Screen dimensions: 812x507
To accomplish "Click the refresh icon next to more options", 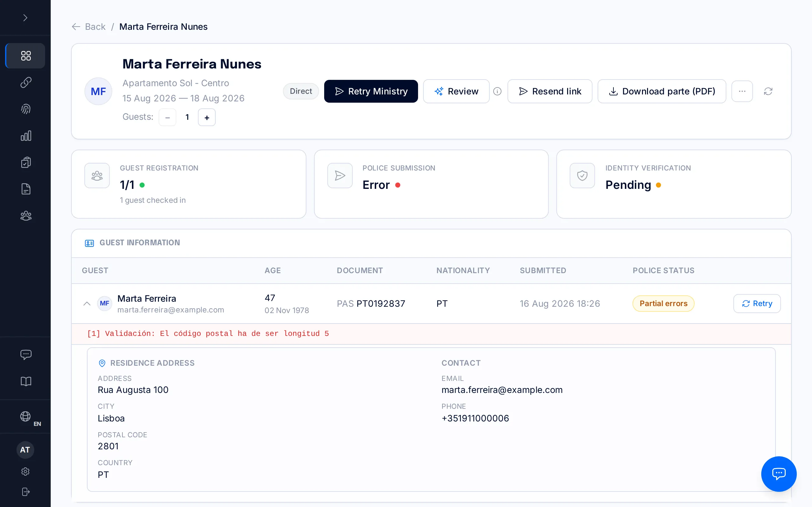I will [768, 91].
